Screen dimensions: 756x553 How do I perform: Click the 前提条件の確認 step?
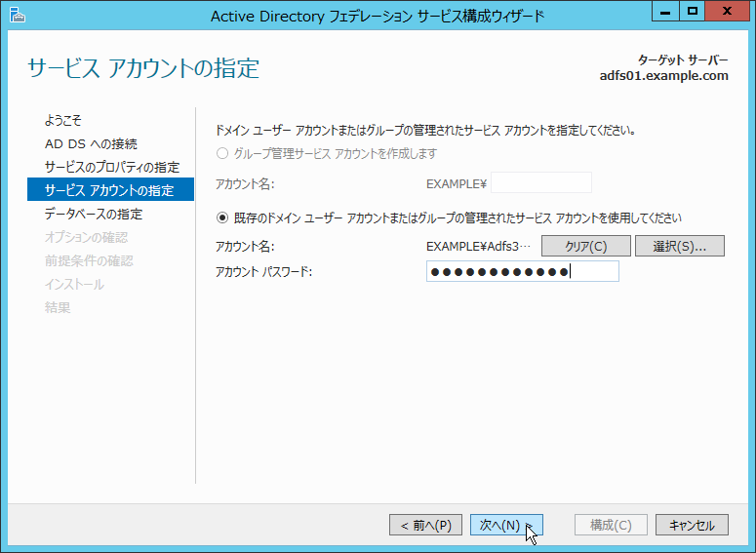89,260
